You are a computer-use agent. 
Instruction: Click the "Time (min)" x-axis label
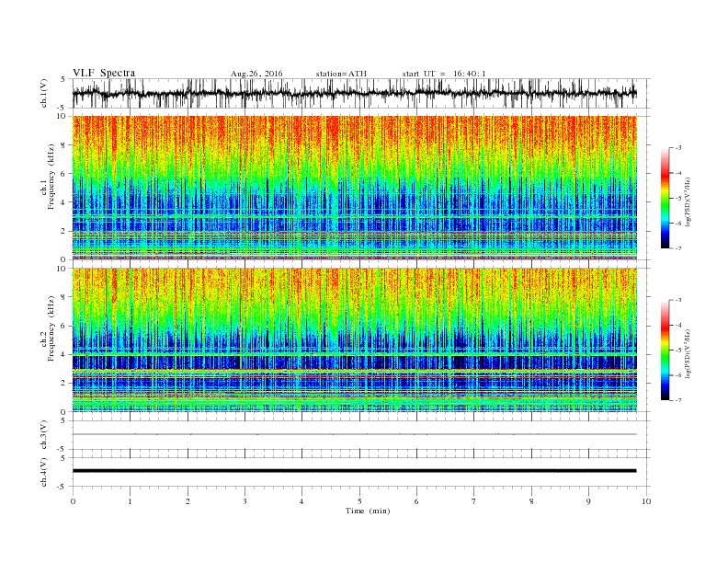[368, 511]
